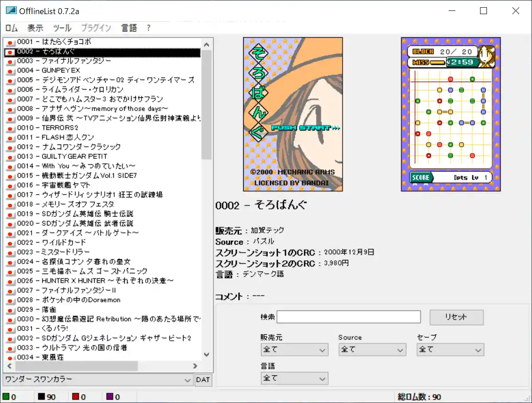The height and width of the screenshot is (403, 532).
Task: Select row 0023 ミスタードリラー
Action: [102, 252]
